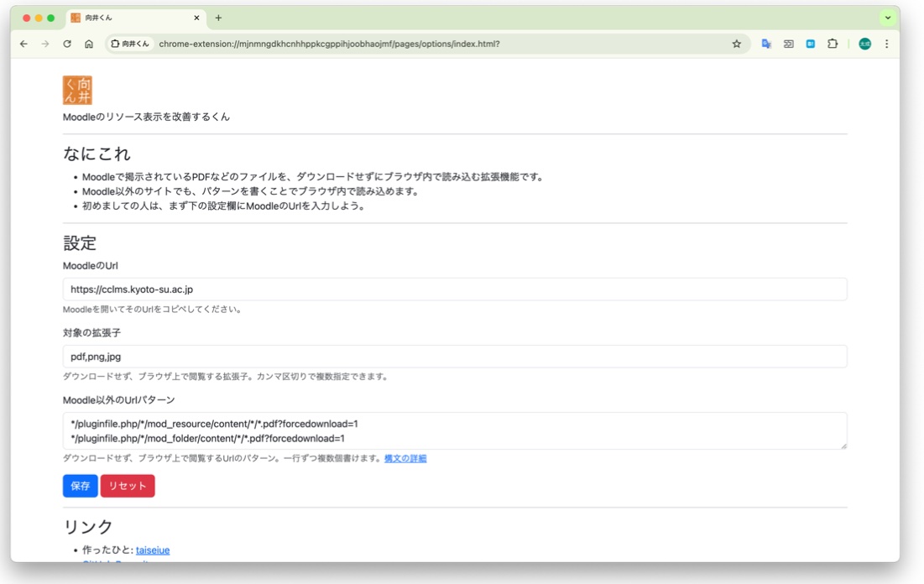Go back to the previous page
Screen dimensions: 924x584
pyautogui.click(x=23, y=44)
